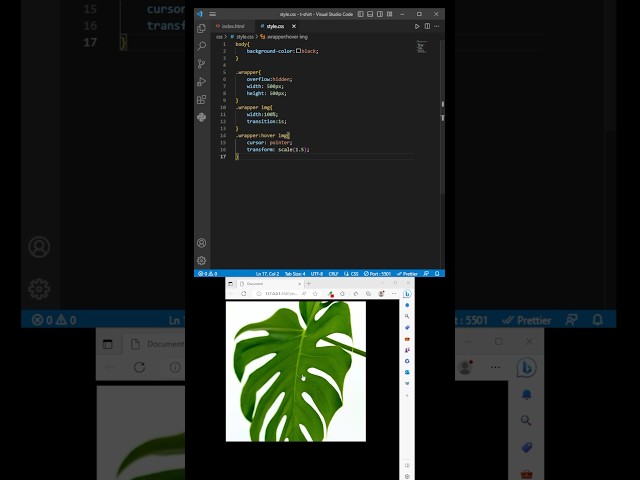
Task: Click the monstera leaf image in the page
Action: pos(296,371)
